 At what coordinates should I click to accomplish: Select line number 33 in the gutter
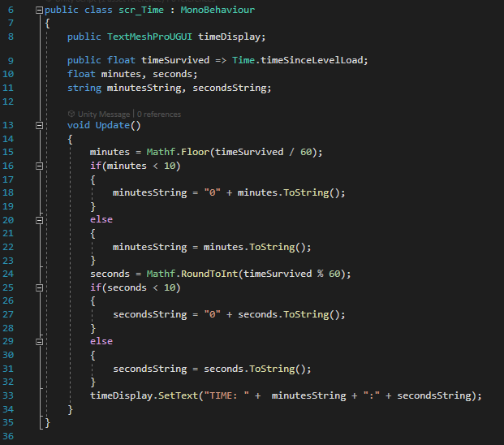[x=11, y=395]
